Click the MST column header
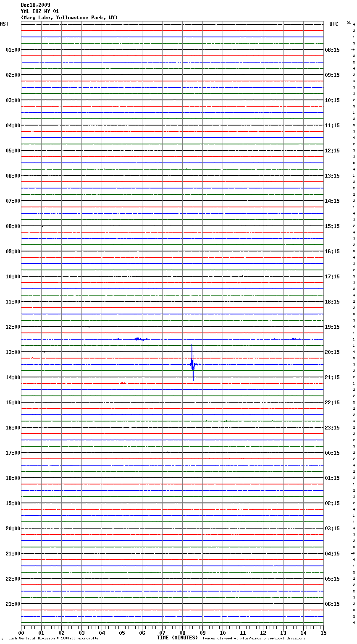This screenshot has width=357, height=644. click(4, 24)
